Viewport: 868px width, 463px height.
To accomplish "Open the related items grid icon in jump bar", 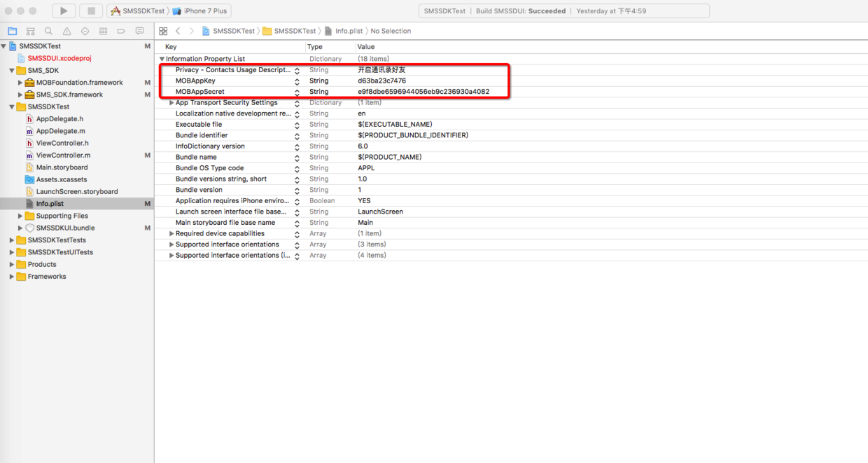I will [x=163, y=31].
